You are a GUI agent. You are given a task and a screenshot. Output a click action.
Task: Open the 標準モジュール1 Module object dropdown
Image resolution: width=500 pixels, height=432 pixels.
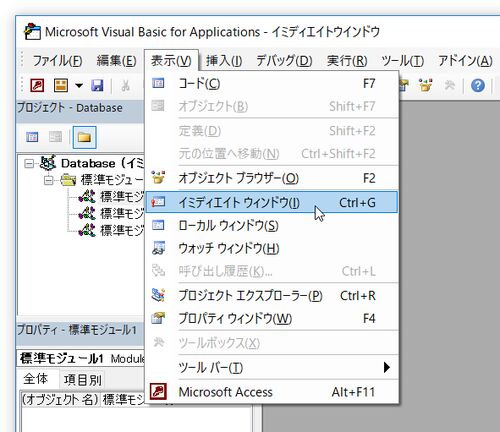(x=81, y=358)
